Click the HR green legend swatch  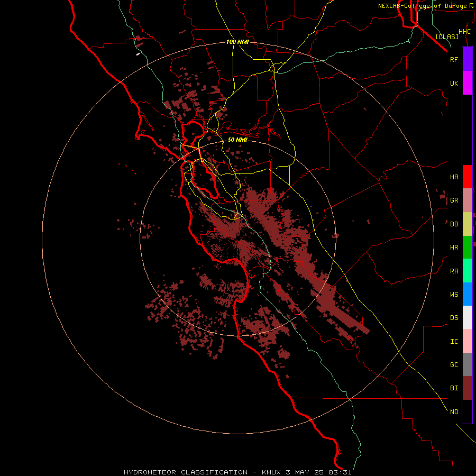[x=467, y=248]
